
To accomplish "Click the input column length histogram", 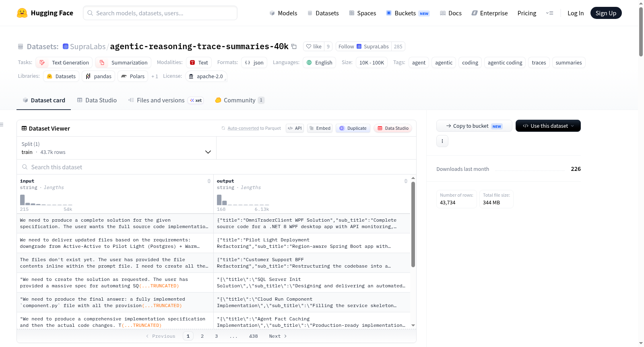I will 46,200.
